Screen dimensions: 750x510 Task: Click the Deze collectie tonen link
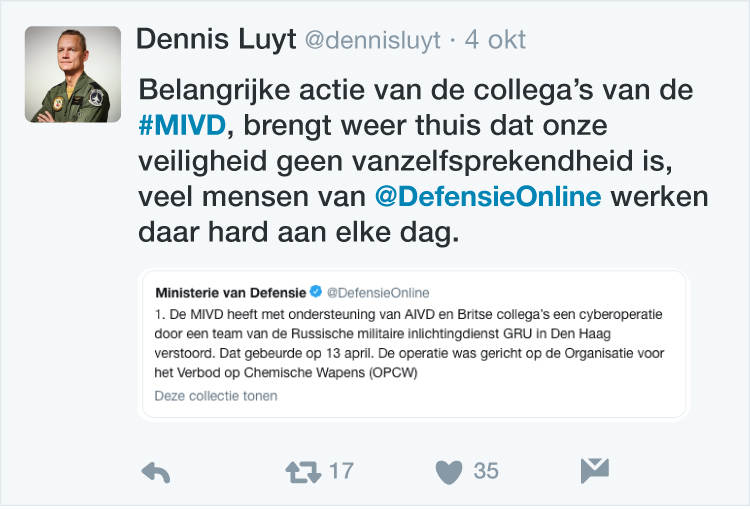216,395
